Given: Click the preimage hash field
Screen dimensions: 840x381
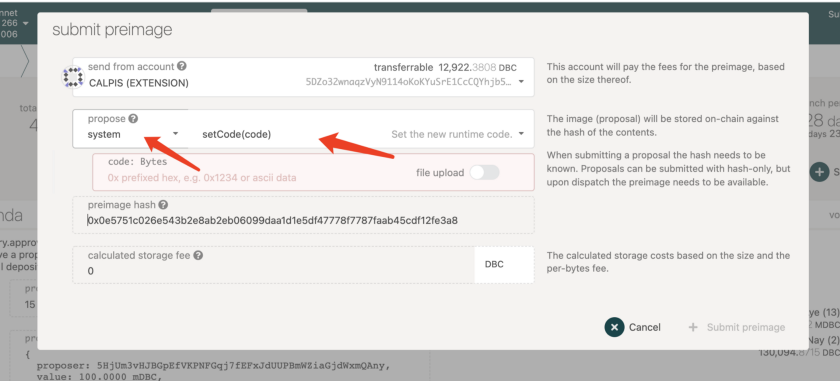Looking at the screenshot, I should (x=303, y=214).
